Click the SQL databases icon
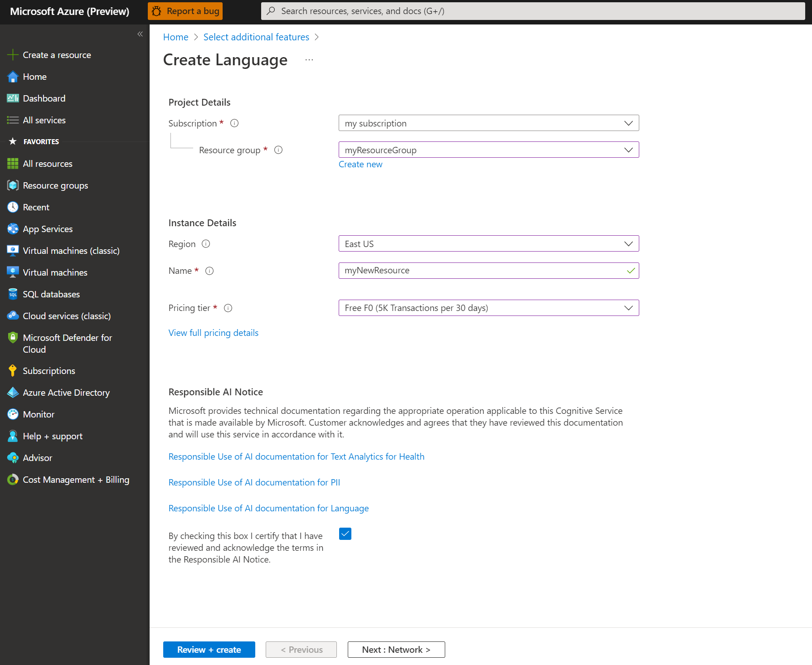 click(13, 294)
